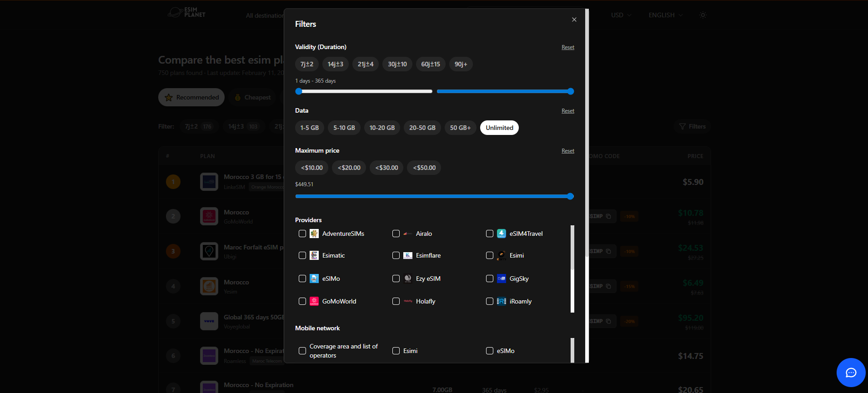
Task: Select the 90j+ validity chip
Action: (x=461, y=64)
